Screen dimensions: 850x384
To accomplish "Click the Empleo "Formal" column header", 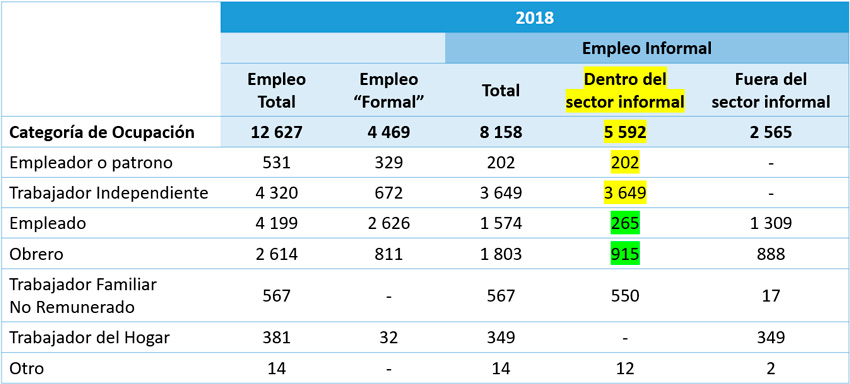I will pyautogui.click(x=388, y=91).
